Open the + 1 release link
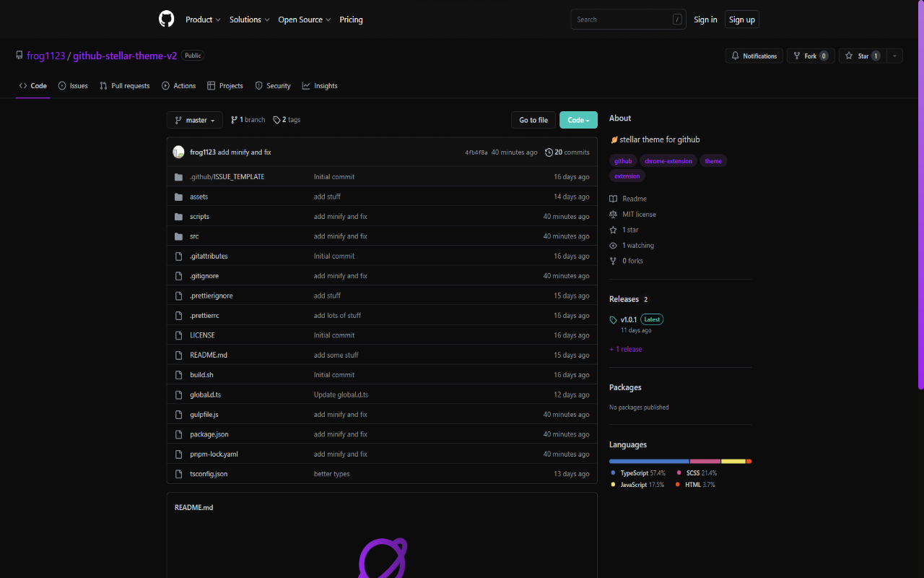This screenshot has width=924, height=578. coord(626,349)
